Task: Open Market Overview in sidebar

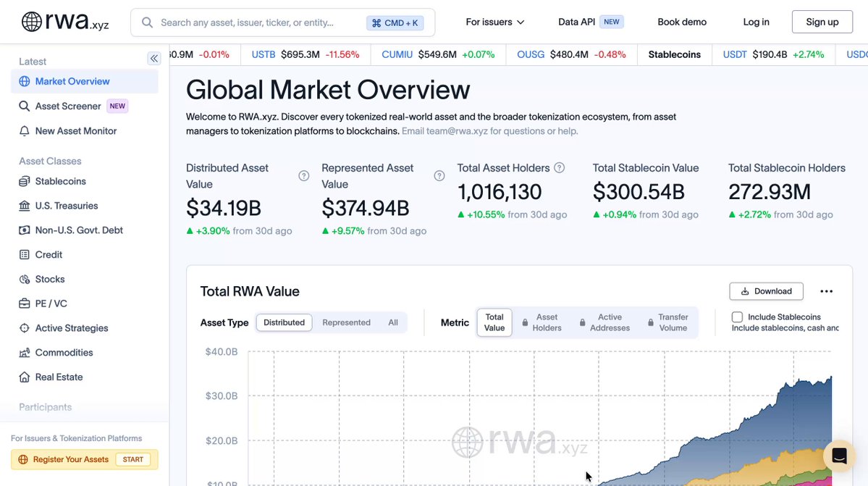Action: click(x=85, y=81)
